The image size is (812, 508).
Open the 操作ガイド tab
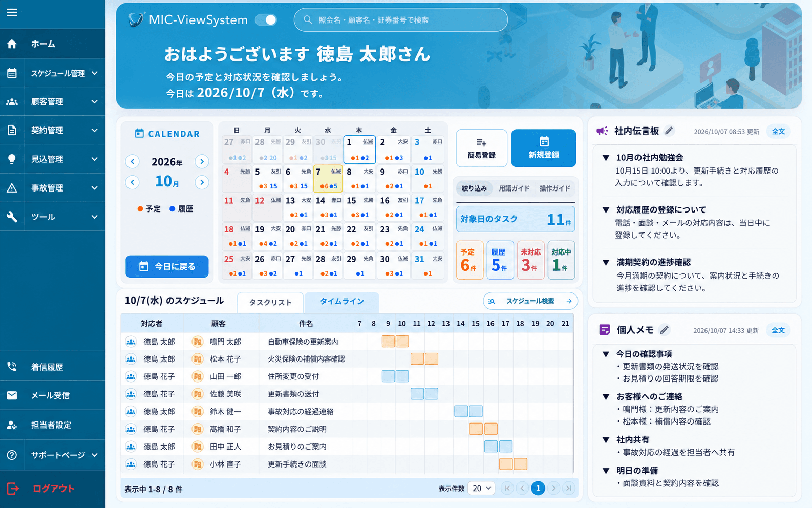tap(554, 188)
